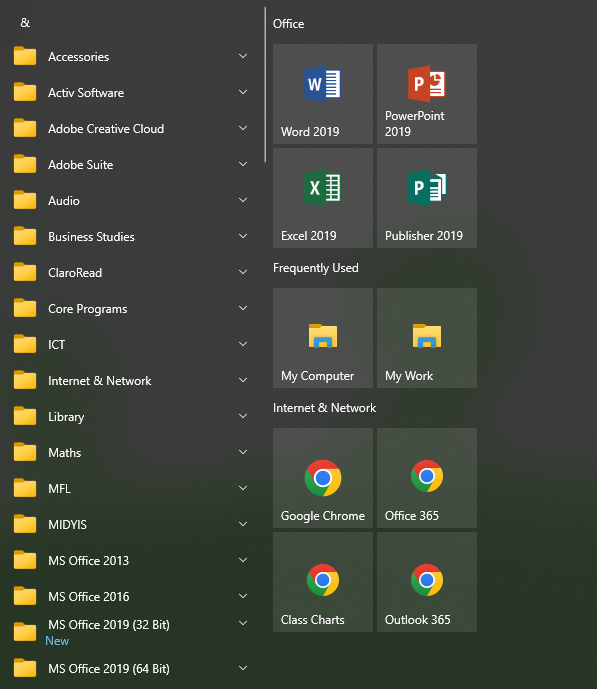Select the Internet & Network tile group heading

pos(325,408)
